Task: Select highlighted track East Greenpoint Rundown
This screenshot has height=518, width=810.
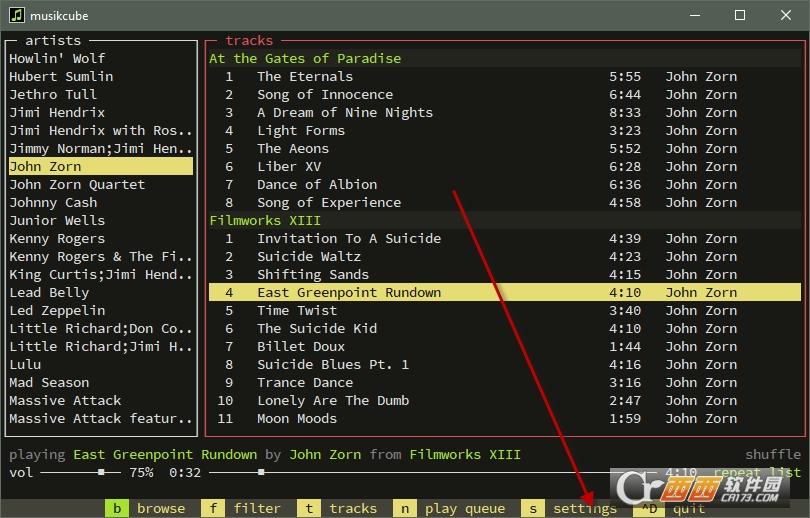Action: [x=505, y=292]
